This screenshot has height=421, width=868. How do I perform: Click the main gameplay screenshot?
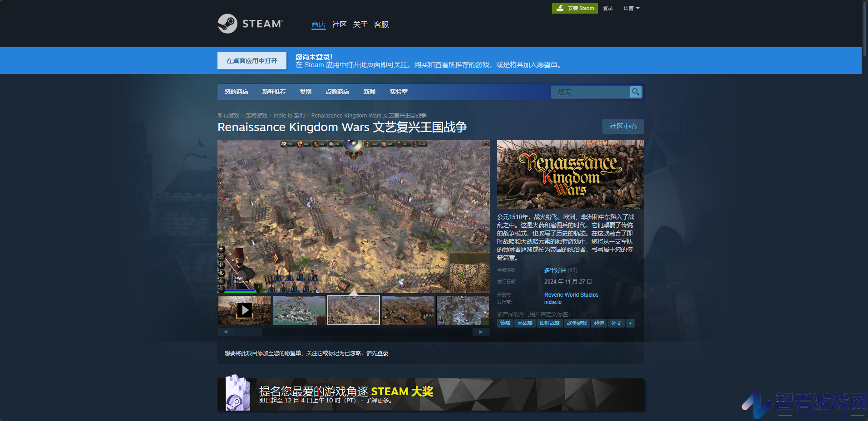(354, 216)
